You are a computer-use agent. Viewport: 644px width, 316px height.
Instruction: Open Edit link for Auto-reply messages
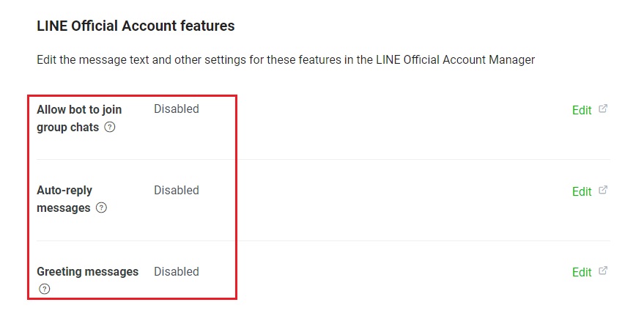(582, 191)
